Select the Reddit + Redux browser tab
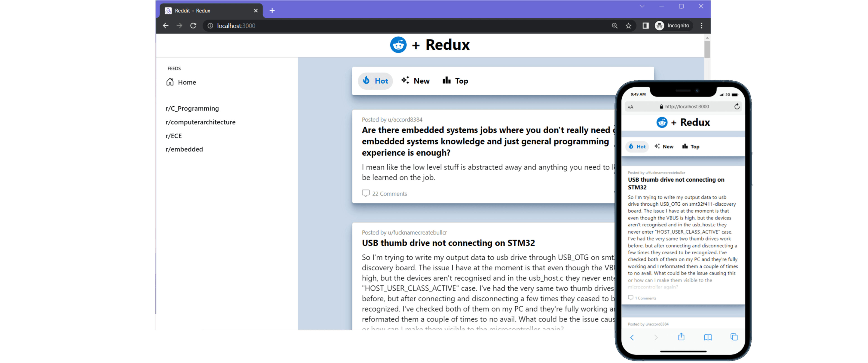The height and width of the screenshot is (363, 868). pyautogui.click(x=211, y=11)
